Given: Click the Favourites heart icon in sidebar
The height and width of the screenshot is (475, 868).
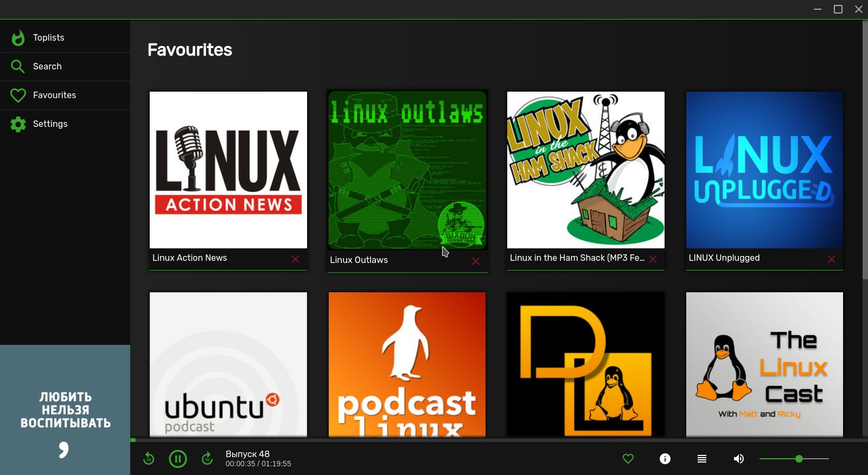Looking at the screenshot, I should pyautogui.click(x=18, y=95).
